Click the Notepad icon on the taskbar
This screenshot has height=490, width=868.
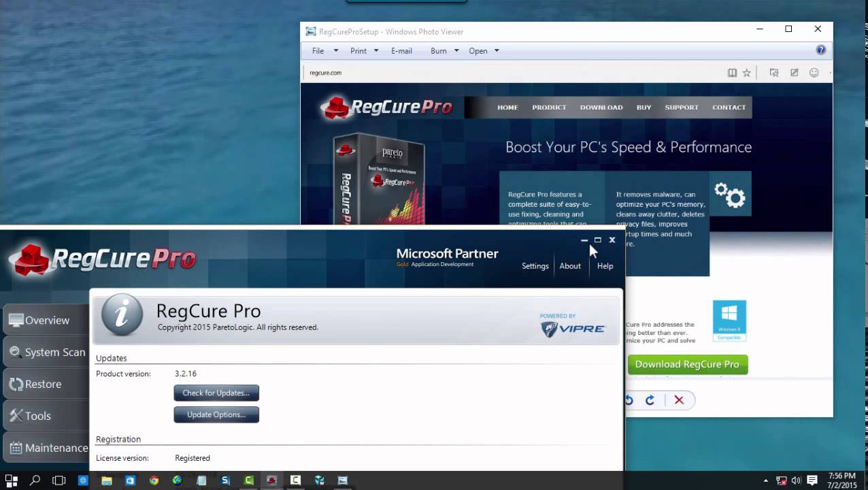(201, 480)
